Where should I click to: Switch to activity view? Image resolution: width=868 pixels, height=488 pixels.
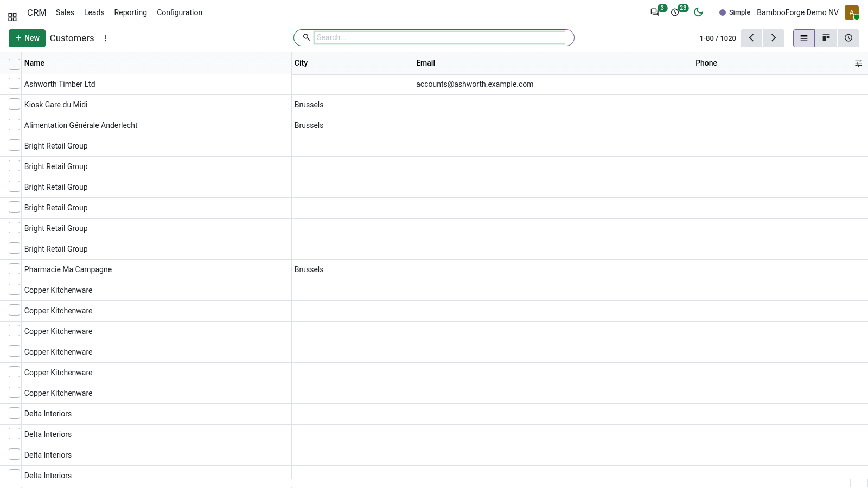pyautogui.click(x=848, y=38)
